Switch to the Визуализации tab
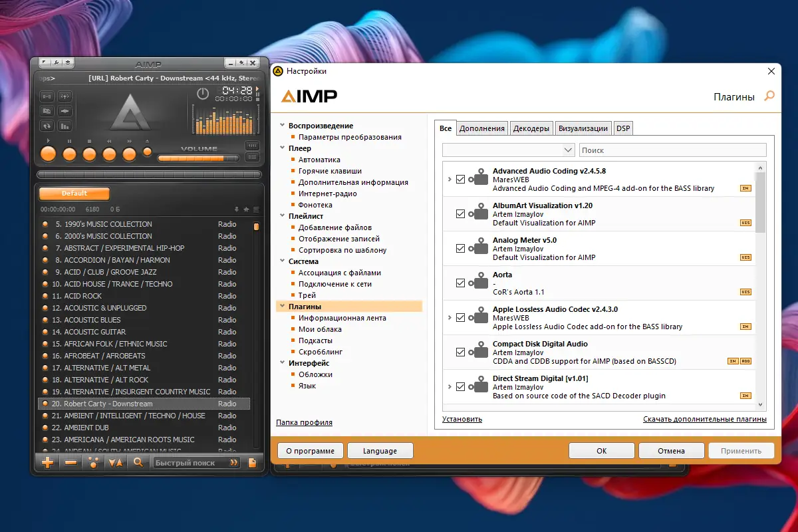The height and width of the screenshot is (532, 798). click(x=583, y=128)
